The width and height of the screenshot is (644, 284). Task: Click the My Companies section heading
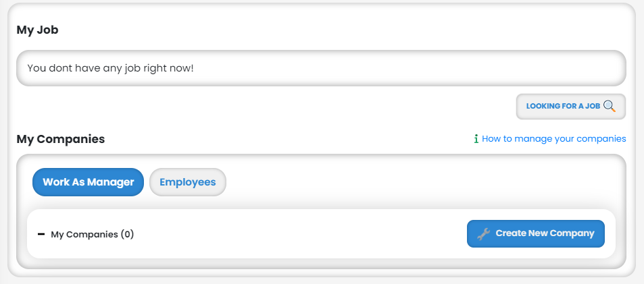tap(60, 140)
